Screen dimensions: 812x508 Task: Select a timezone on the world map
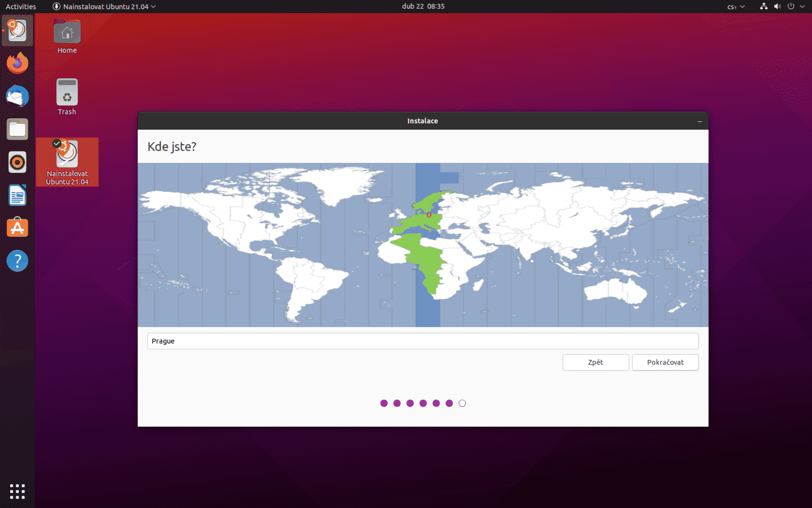[428, 214]
